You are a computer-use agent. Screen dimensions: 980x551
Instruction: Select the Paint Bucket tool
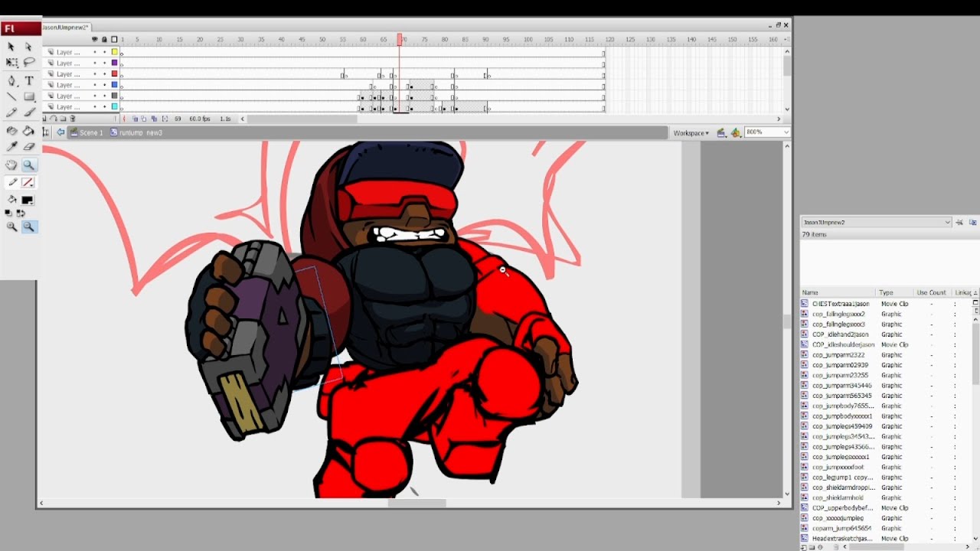28,130
